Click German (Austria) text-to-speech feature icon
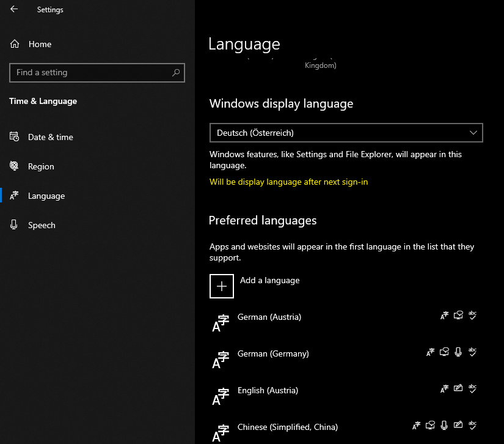 [x=458, y=316]
